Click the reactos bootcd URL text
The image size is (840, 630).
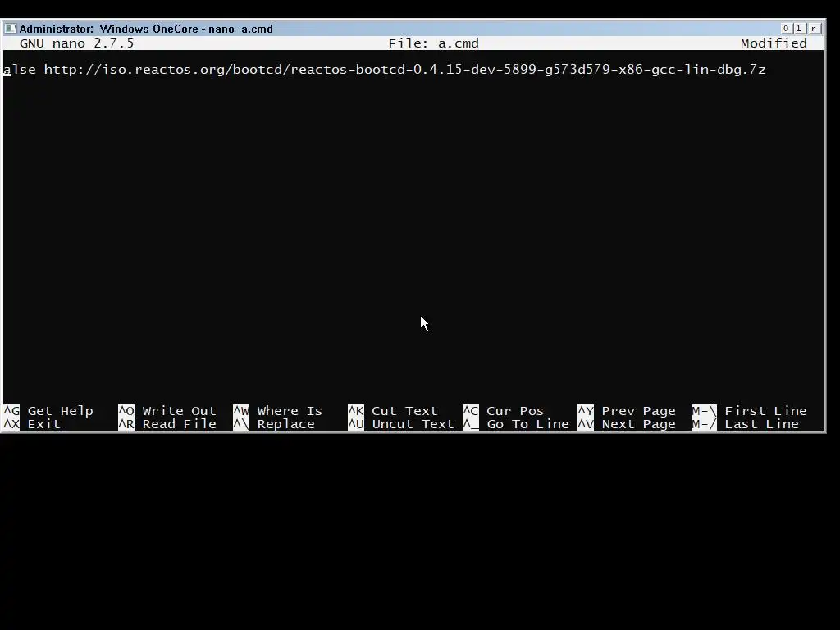pyautogui.click(x=405, y=70)
